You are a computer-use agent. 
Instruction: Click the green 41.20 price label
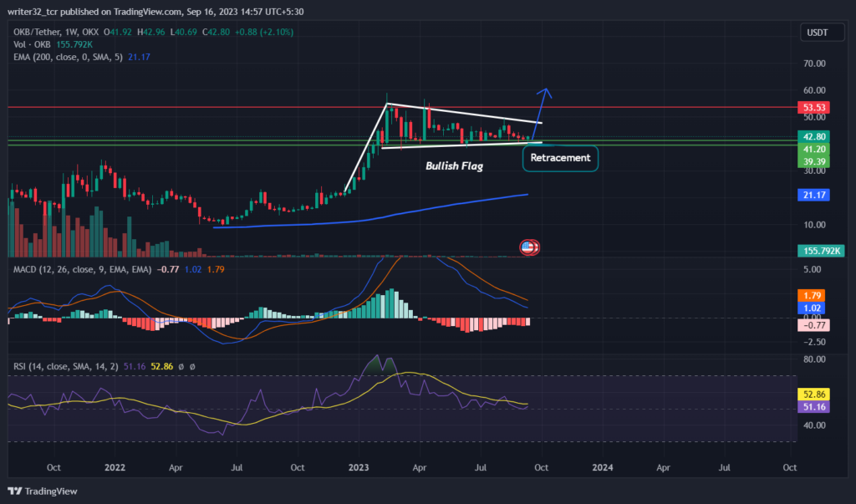click(x=813, y=149)
